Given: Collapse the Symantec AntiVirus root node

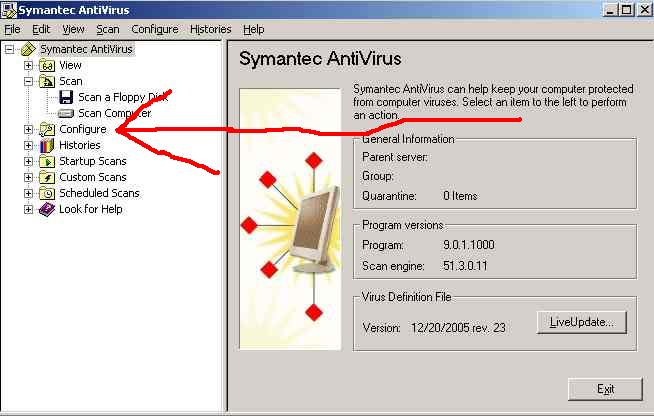Looking at the screenshot, I should coord(9,49).
